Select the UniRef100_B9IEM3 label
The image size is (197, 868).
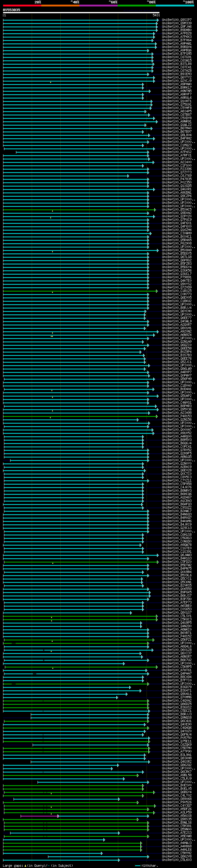pos(177,74)
